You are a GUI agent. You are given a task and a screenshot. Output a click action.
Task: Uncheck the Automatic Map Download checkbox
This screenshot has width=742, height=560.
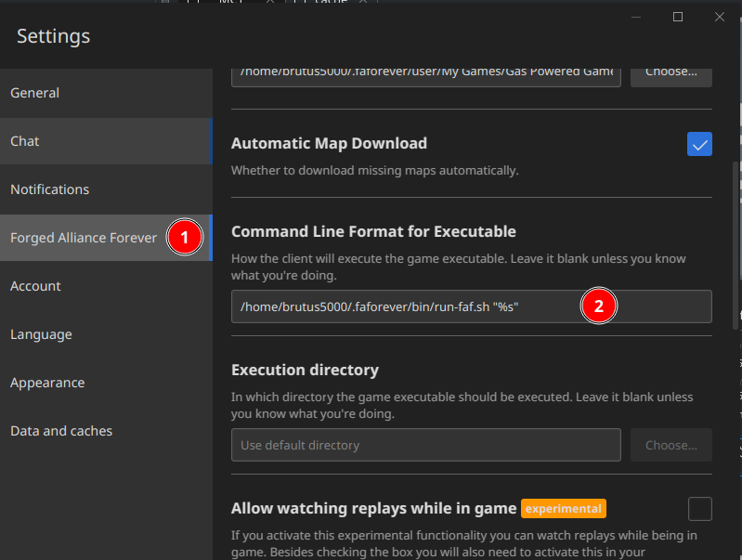(x=699, y=144)
